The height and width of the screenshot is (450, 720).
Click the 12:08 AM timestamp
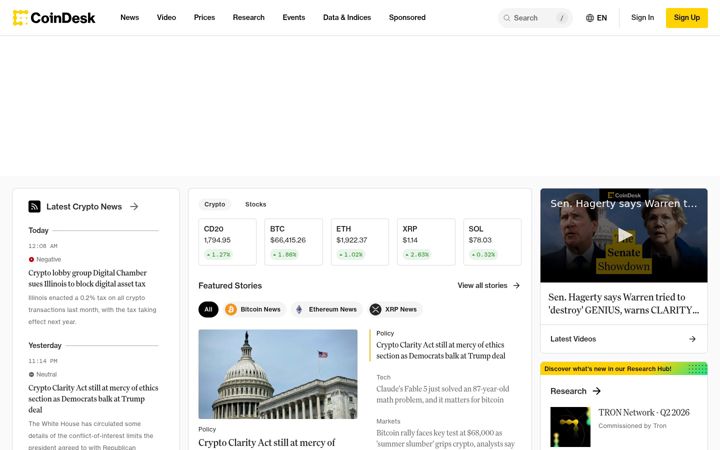43,246
